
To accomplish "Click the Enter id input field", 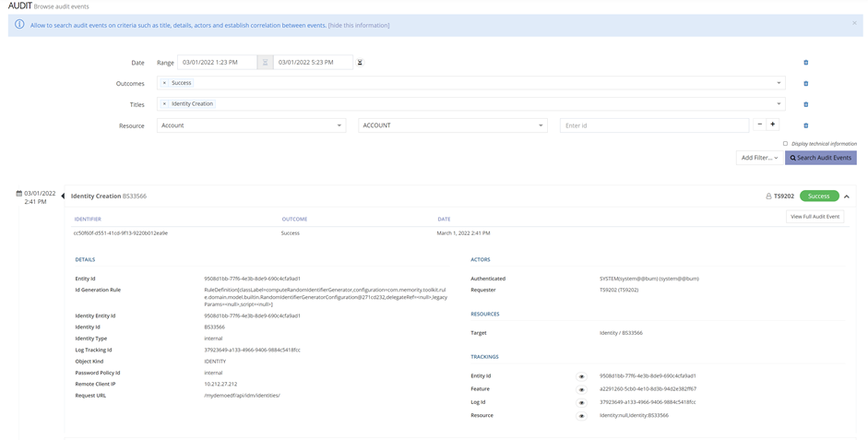I will pyautogui.click(x=653, y=125).
